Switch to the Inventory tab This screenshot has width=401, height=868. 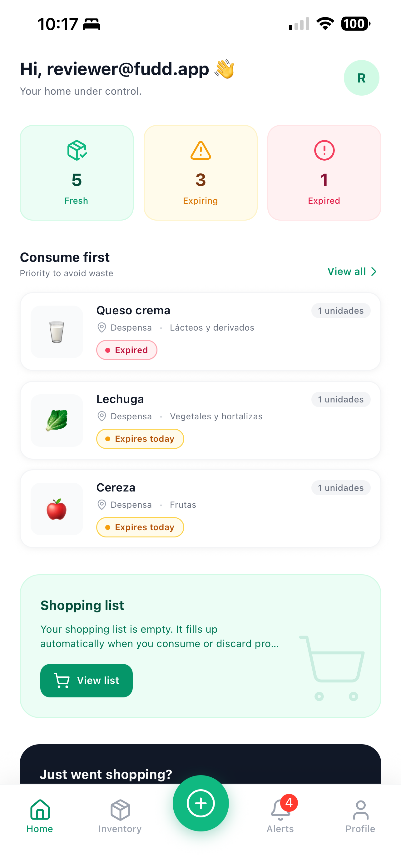click(x=120, y=816)
